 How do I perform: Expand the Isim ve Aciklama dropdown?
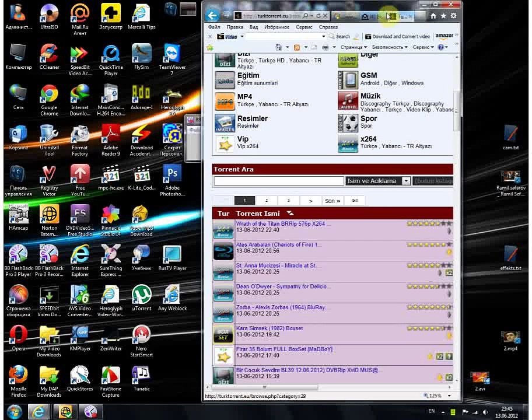406,181
